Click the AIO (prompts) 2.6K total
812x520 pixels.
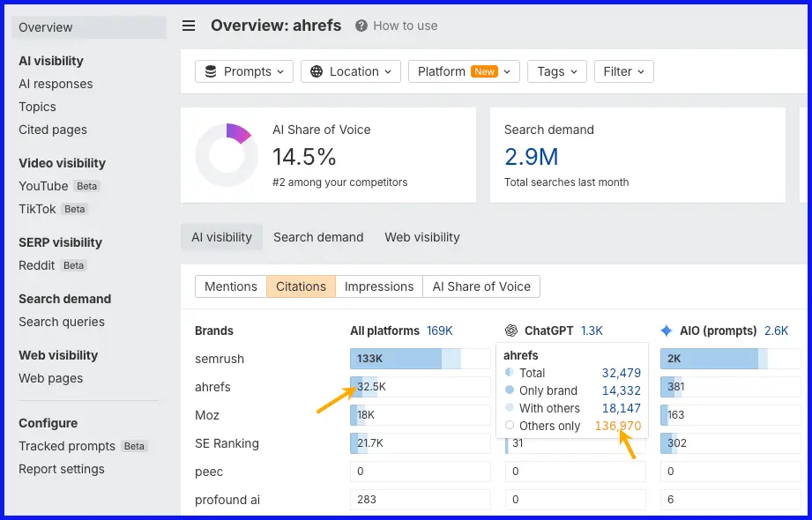click(776, 331)
